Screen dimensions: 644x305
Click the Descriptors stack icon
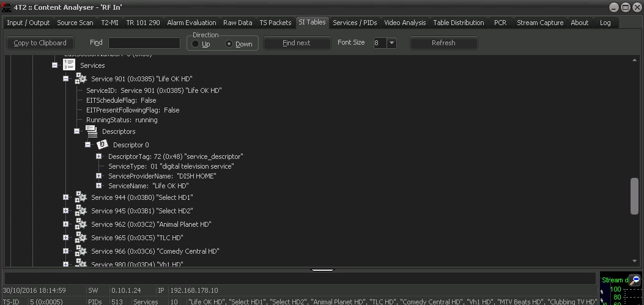click(91, 131)
